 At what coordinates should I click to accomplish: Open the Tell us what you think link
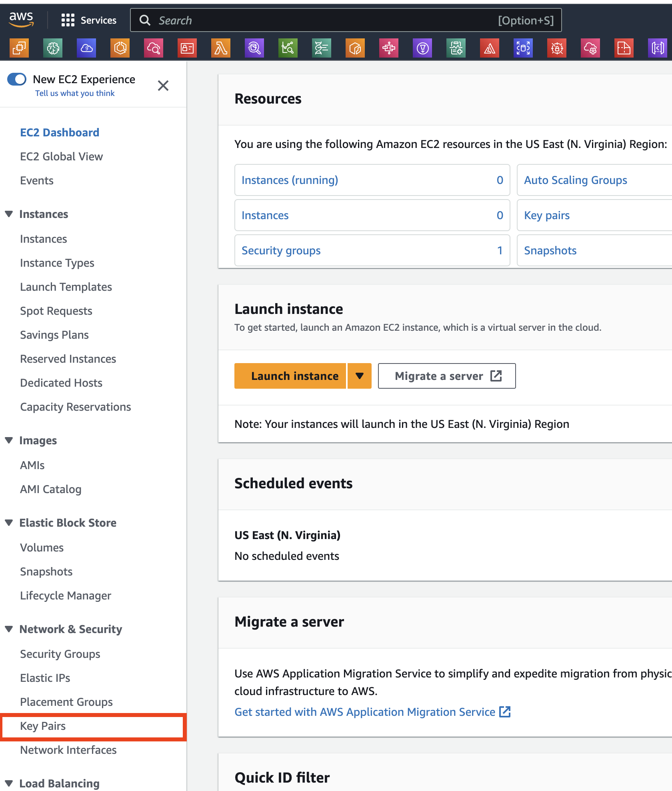tap(75, 93)
